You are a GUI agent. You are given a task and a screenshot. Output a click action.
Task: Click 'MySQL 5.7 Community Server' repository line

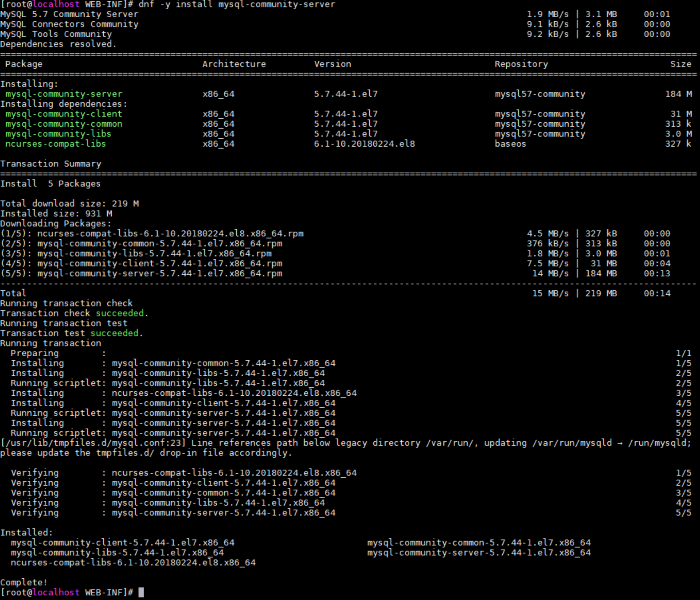(69, 14)
